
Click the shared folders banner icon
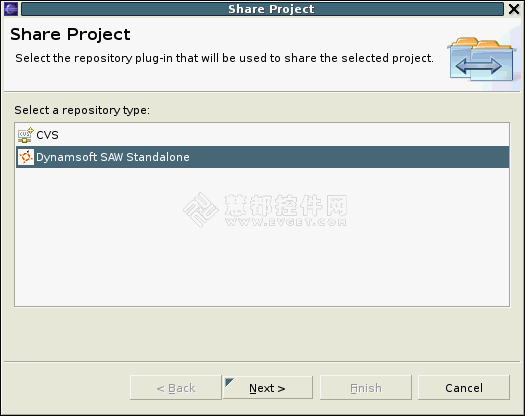481,59
